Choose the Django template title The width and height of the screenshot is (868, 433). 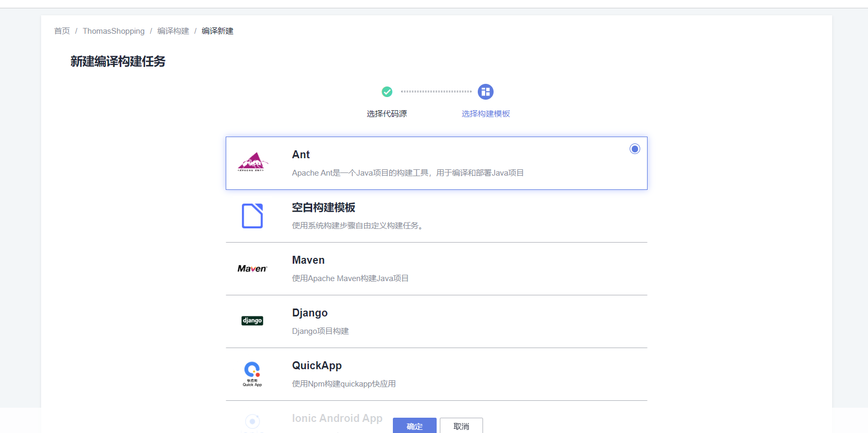click(x=310, y=313)
